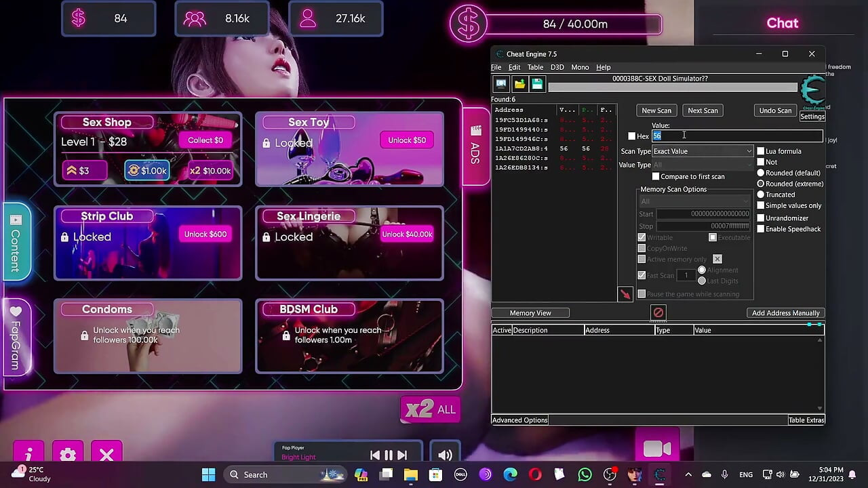Open the Value Type dropdown
This screenshot has height=488, width=868.
[x=703, y=165]
